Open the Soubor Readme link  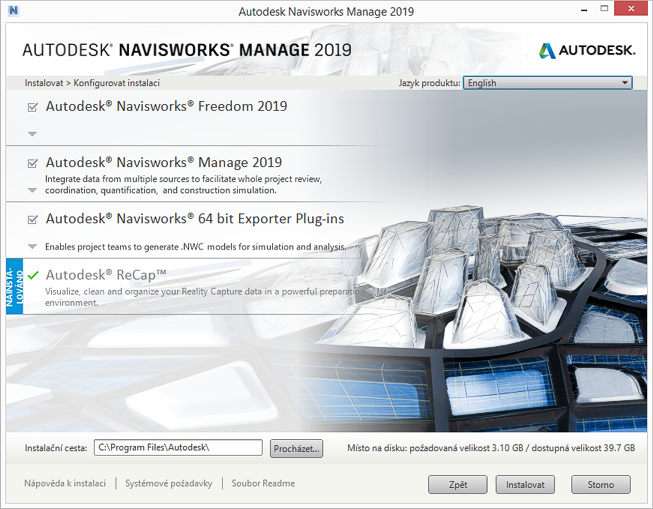pyautogui.click(x=263, y=484)
